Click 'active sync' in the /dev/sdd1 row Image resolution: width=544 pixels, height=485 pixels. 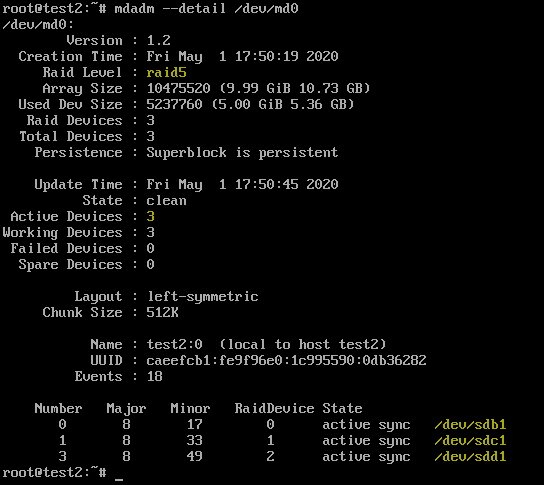point(366,457)
